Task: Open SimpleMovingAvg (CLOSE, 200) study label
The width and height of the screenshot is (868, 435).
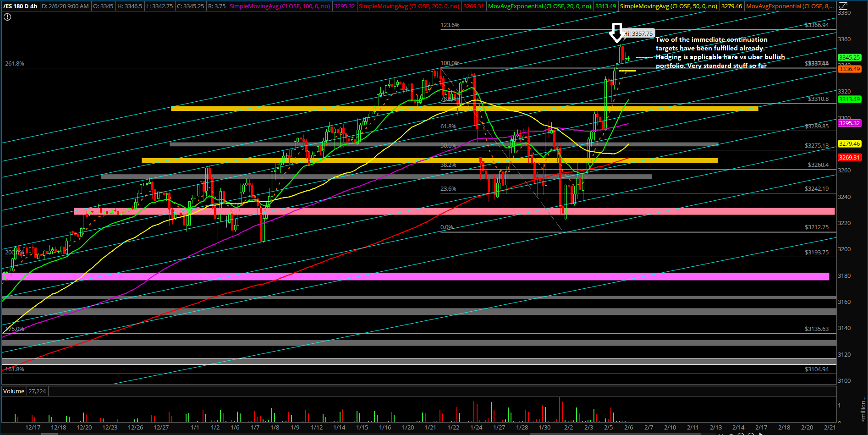Action: coord(409,6)
